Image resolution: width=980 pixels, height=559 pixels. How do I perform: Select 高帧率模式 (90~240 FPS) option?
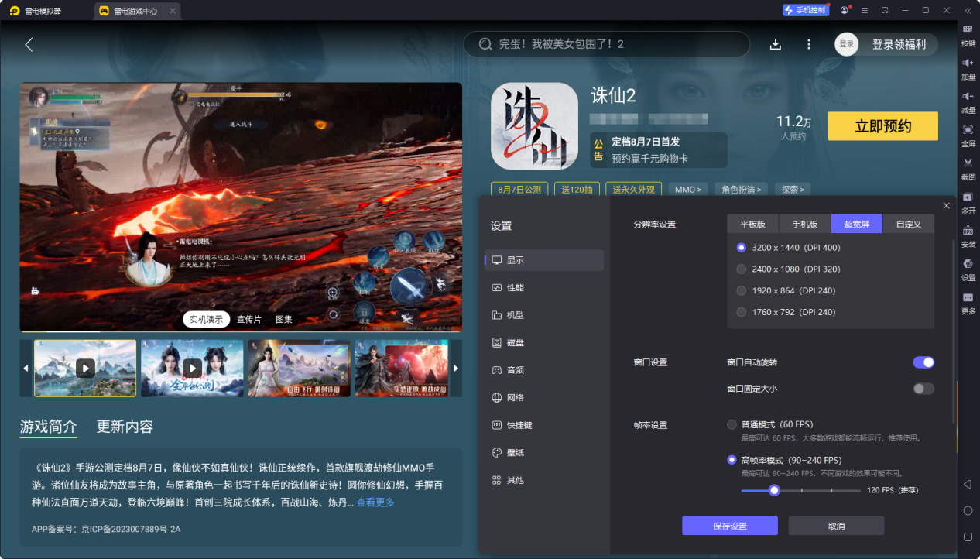point(784,460)
